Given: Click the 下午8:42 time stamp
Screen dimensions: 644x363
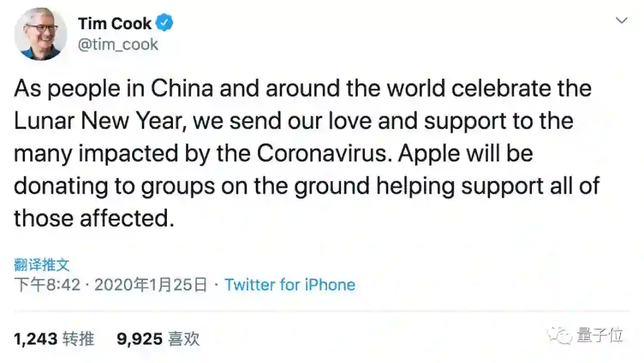Looking at the screenshot, I should pos(47,285).
